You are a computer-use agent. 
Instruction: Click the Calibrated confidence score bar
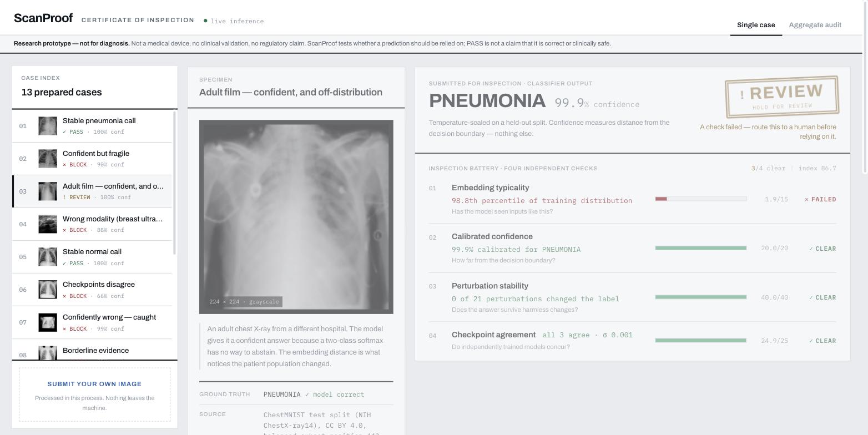pos(701,248)
